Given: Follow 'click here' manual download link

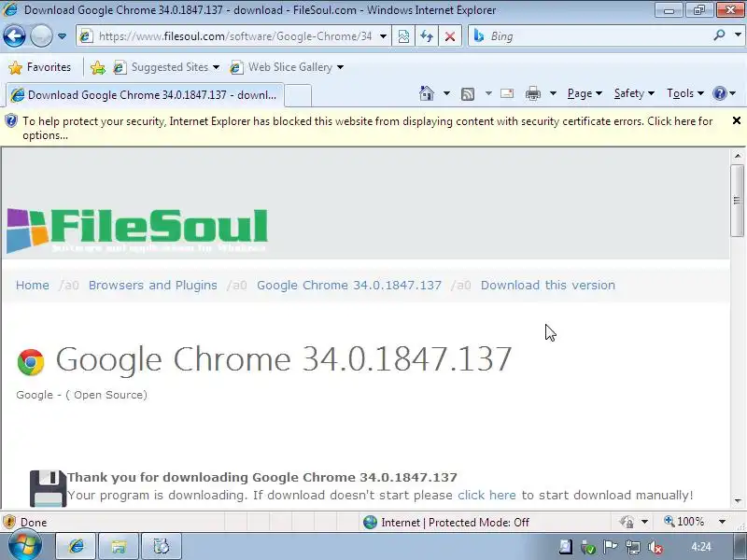Looking at the screenshot, I should click(486, 496).
